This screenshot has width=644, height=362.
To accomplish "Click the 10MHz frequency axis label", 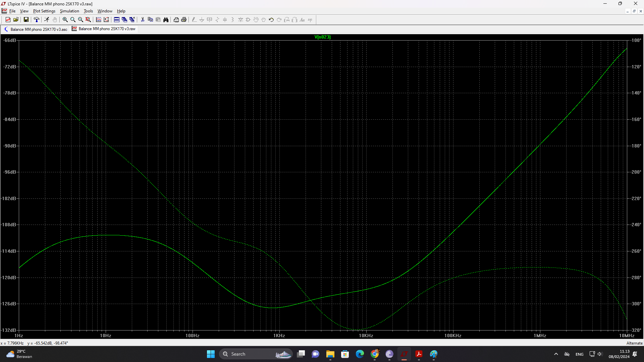I will 627,336.
